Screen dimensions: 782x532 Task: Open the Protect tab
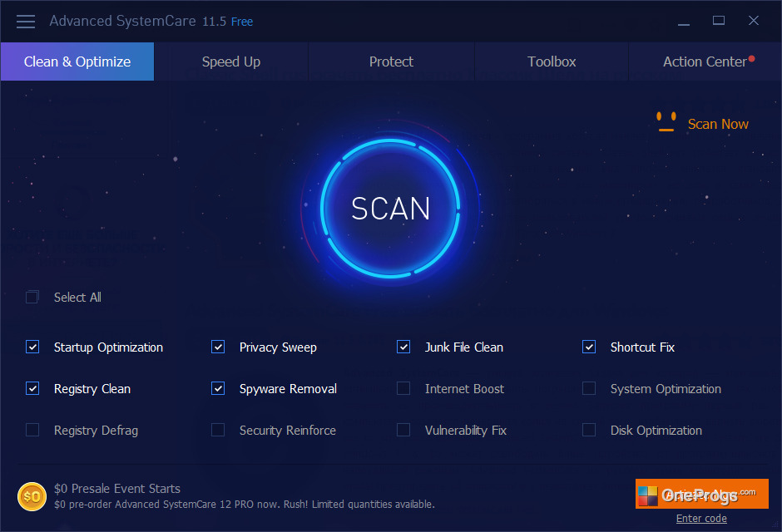point(391,62)
